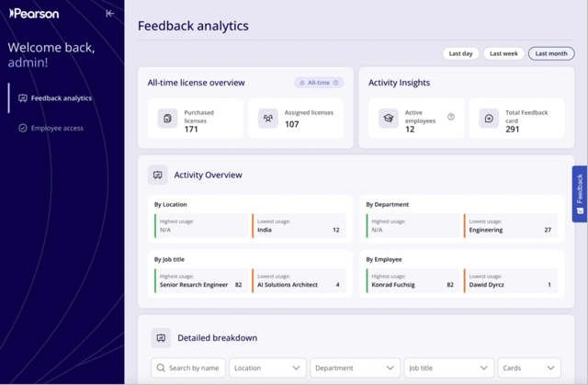Image resolution: width=588 pixels, height=385 pixels.
Task: Open Employee access in the sidebar
Action: pyautogui.click(x=51, y=129)
